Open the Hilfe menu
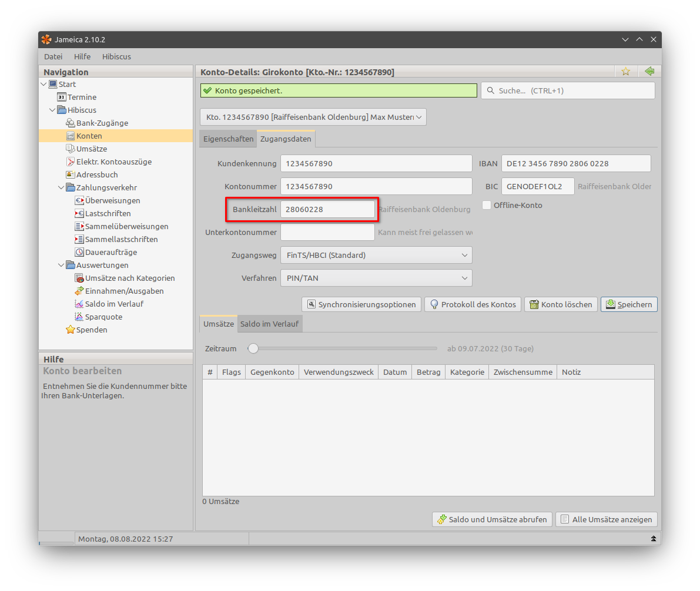 82,56
